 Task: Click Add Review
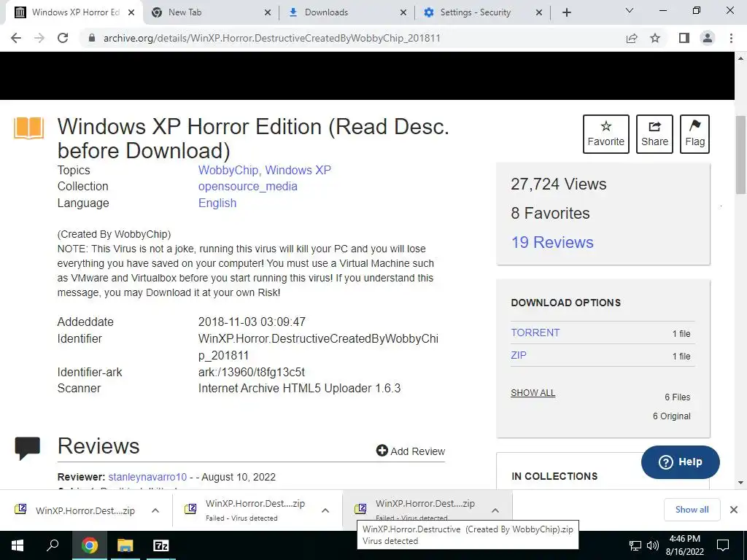pos(411,451)
